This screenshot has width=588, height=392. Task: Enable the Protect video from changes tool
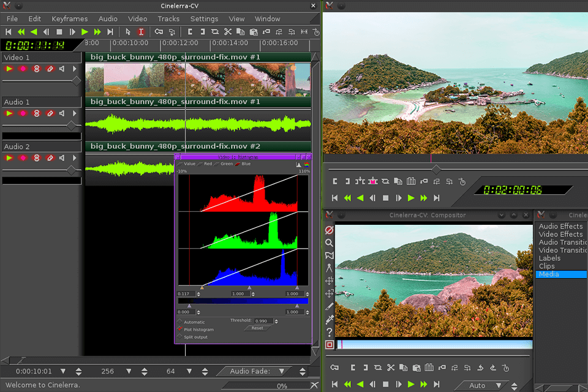pos(330,230)
